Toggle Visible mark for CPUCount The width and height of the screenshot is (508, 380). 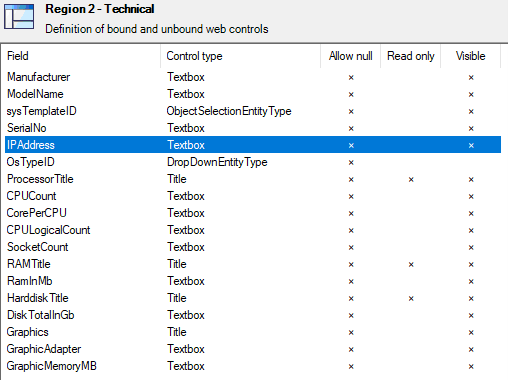point(471,197)
